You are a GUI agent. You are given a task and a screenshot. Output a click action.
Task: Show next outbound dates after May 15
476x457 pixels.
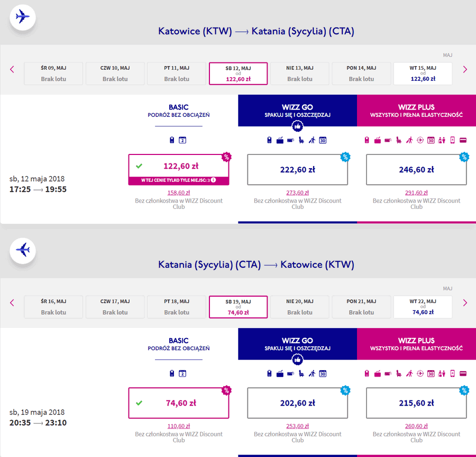pyautogui.click(x=465, y=69)
